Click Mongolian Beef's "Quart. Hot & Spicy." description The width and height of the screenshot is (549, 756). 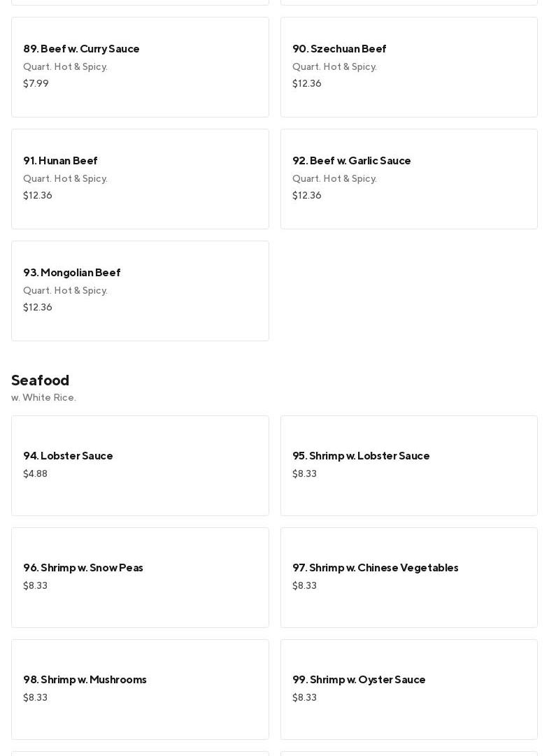(x=65, y=291)
